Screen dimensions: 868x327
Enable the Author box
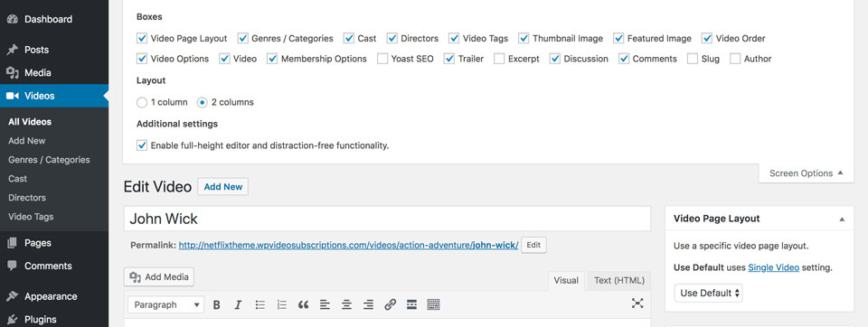pyautogui.click(x=735, y=59)
